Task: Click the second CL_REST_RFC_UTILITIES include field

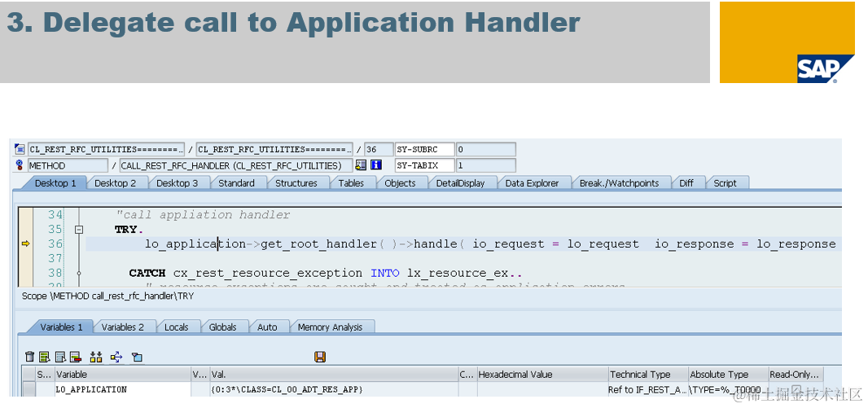Action: click(274, 150)
